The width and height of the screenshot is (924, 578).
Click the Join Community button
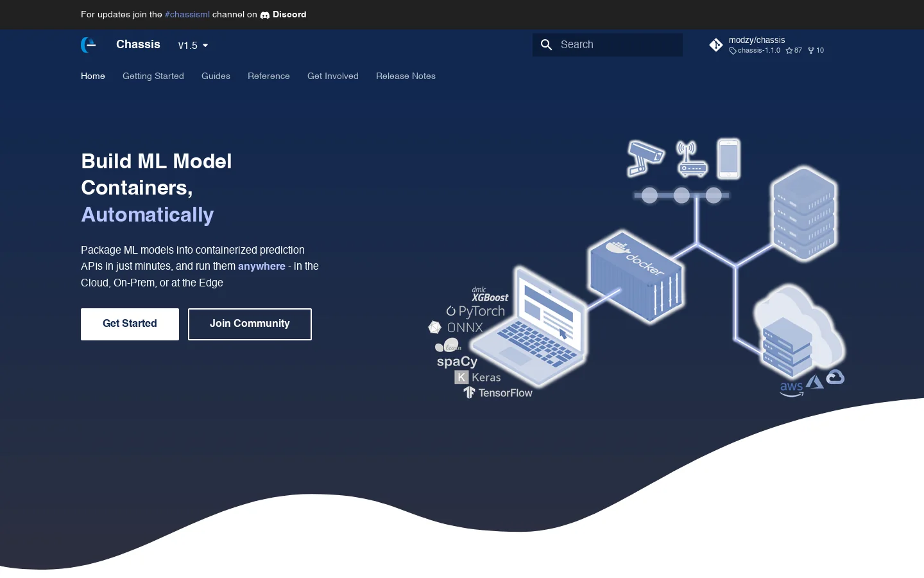(x=250, y=324)
